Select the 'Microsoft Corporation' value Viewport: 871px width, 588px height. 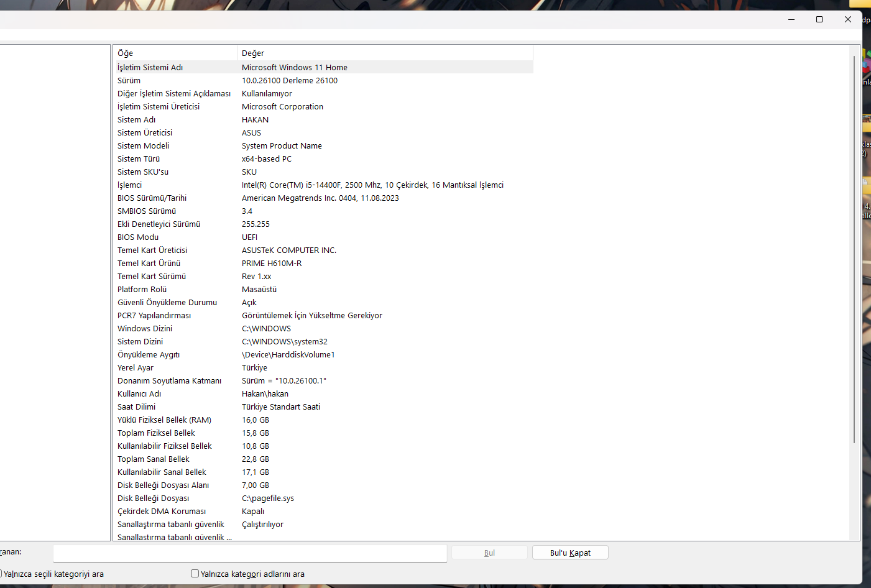(282, 107)
